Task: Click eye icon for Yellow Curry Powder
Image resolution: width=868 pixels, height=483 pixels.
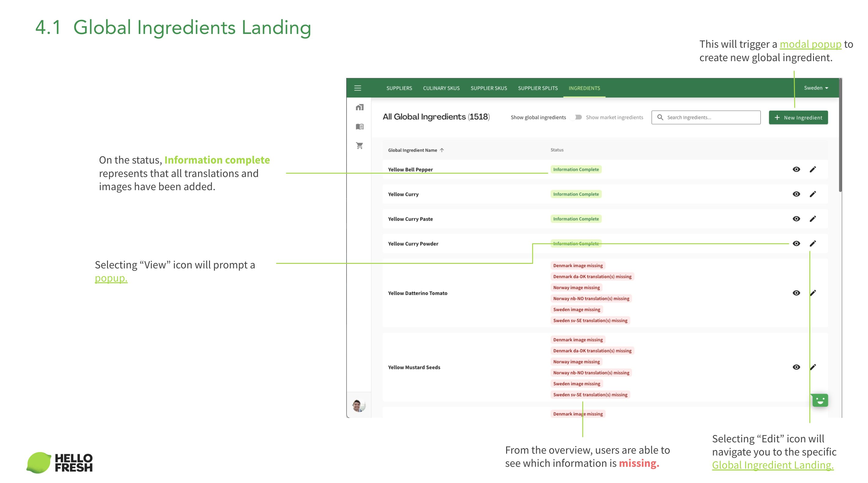Action: pyautogui.click(x=796, y=243)
